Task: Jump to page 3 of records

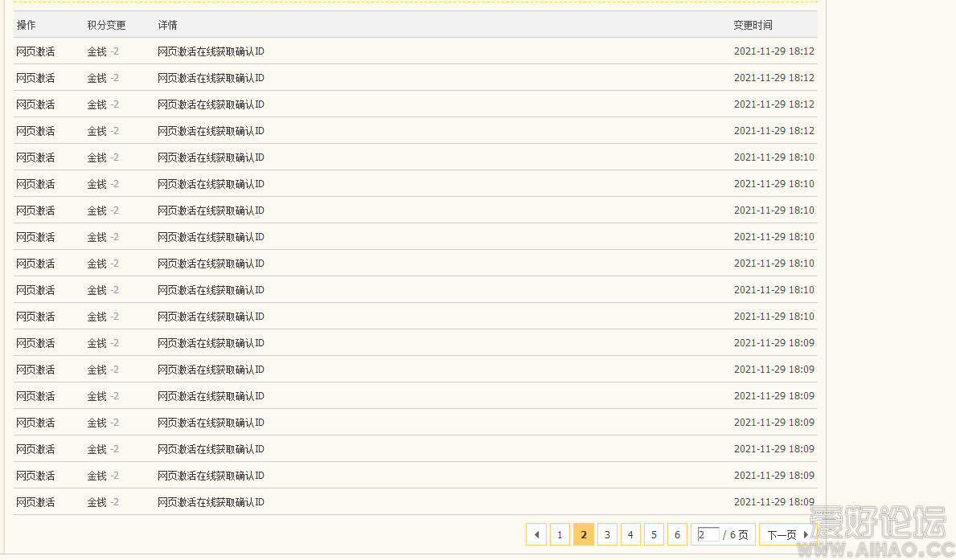Action: 607,535
